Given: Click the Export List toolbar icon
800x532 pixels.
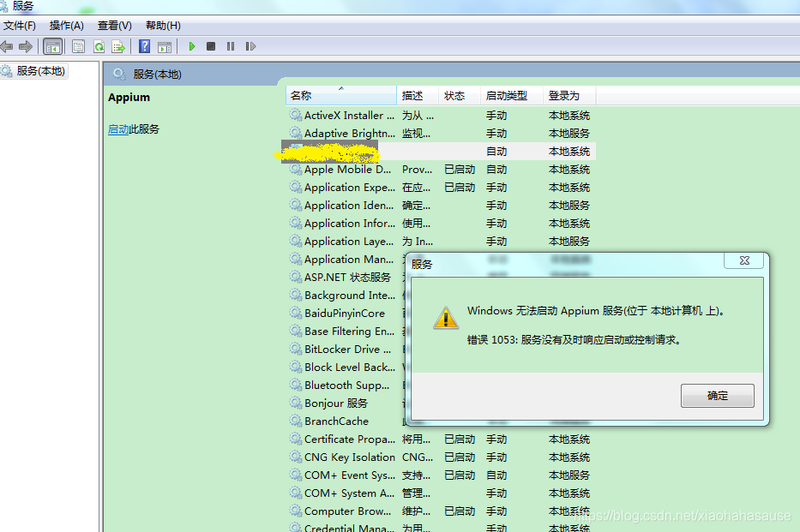Looking at the screenshot, I should 118,47.
